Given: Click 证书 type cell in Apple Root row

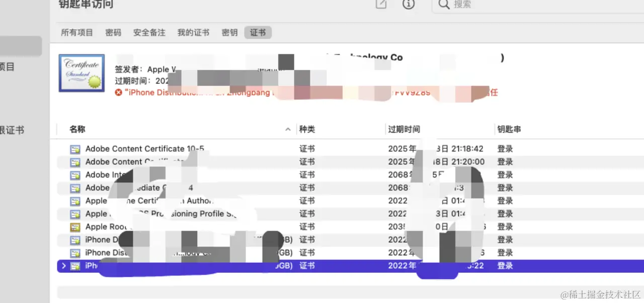Looking at the screenshot, I should (x=307, y=227).
